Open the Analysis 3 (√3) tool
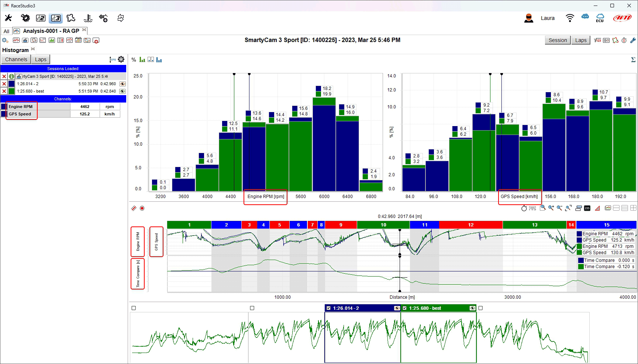 tap(56, 18)
